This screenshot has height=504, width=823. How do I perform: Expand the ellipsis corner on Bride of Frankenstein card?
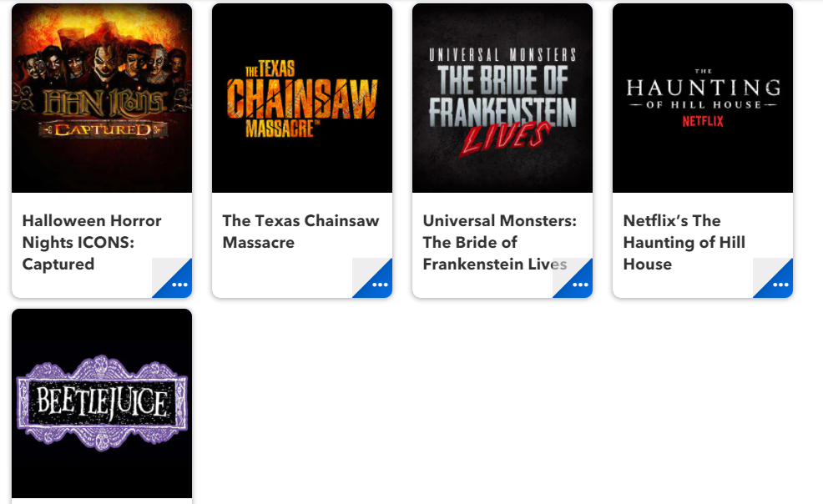pos(579,284)
